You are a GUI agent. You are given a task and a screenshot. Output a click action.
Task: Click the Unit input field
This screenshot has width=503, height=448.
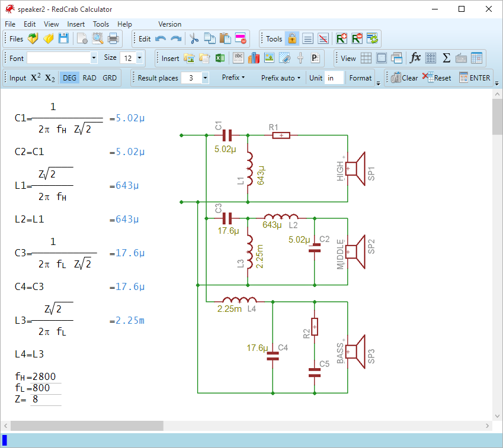point(334,78)
